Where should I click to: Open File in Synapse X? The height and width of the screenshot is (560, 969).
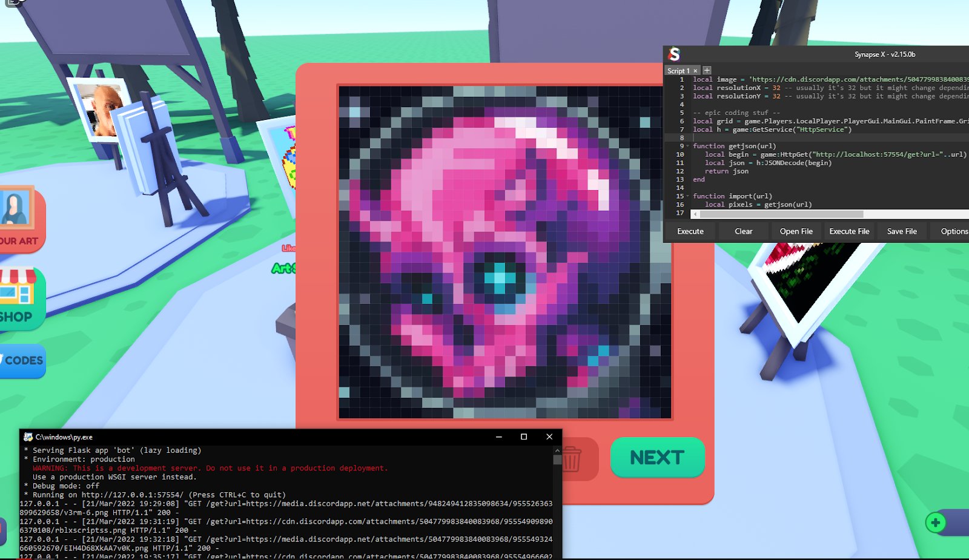[796, 231]
